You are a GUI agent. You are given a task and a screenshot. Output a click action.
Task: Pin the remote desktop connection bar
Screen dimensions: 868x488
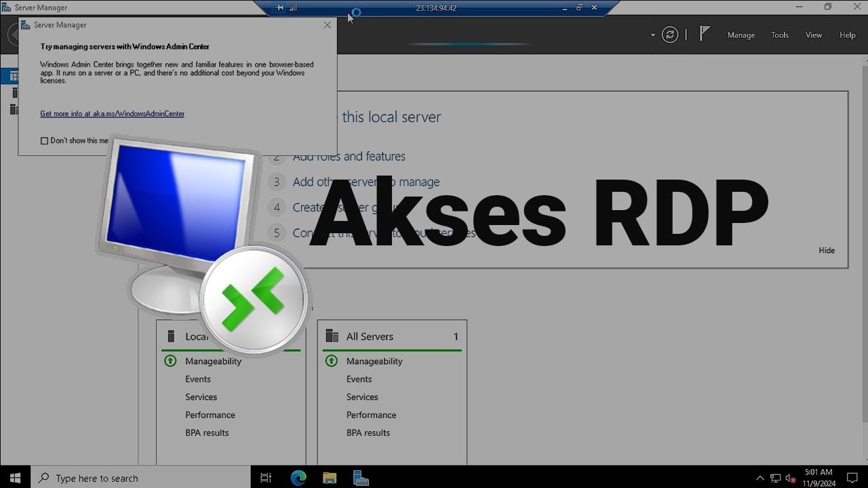(280, 8)
